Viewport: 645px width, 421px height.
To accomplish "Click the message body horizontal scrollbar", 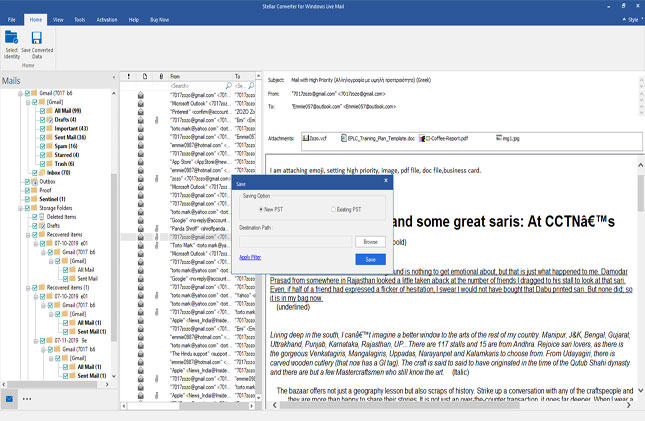I will point(399,405).
